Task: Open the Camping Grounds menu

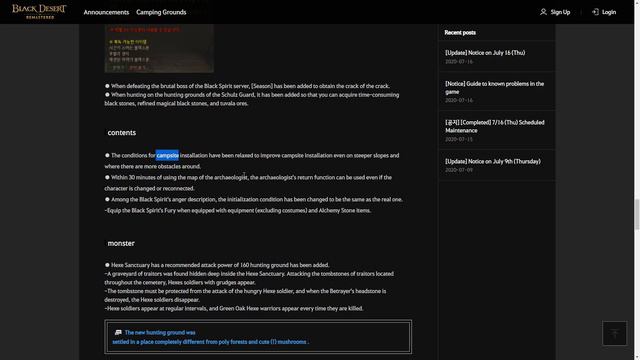Action: [x=161, y=12]
